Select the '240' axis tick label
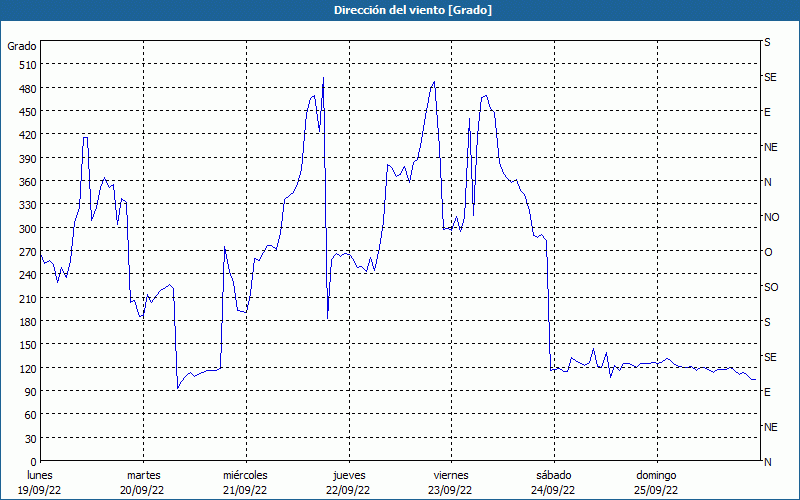The image size is (800, 500). (x=28, y=276)
